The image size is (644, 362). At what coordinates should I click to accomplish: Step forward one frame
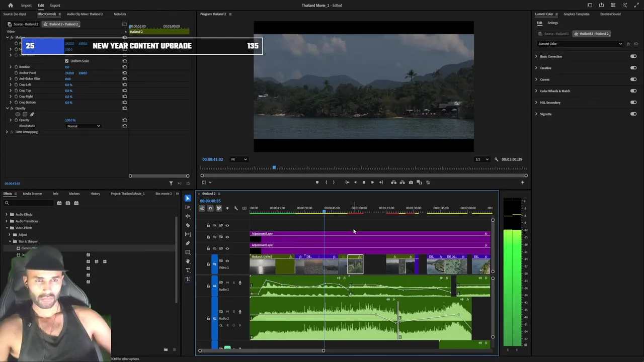coord(372,183)
